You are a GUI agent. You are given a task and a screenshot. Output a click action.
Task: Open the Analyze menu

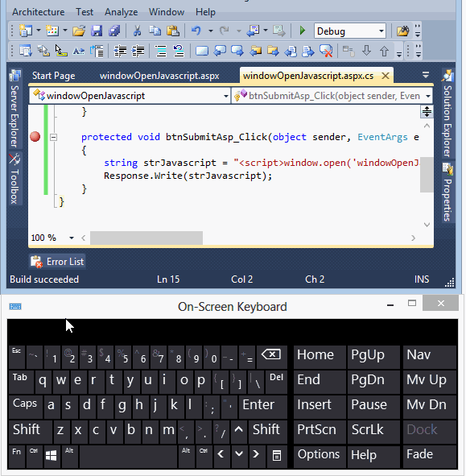click(x=121, y=12)
